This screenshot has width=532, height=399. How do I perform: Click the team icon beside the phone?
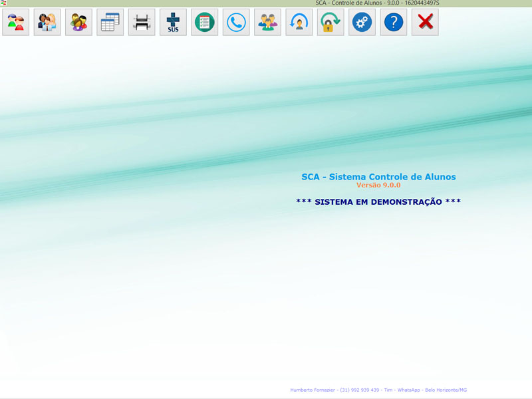pos(267,23)
